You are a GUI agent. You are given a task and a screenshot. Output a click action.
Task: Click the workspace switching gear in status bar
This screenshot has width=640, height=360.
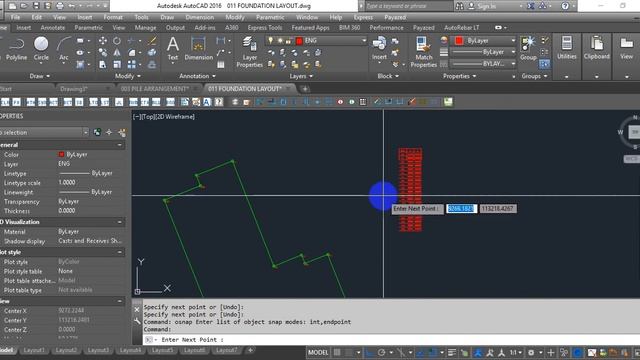(x=531, y=352)
